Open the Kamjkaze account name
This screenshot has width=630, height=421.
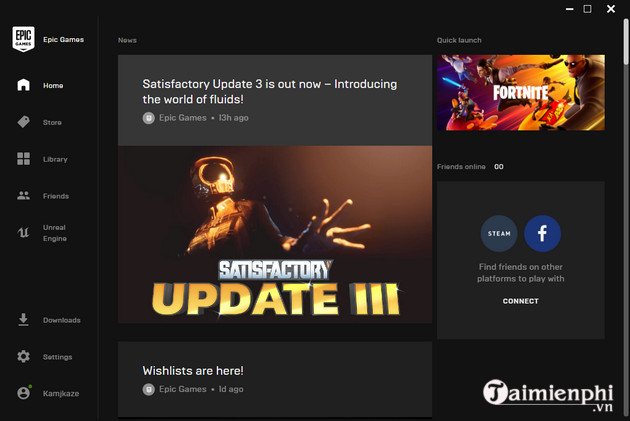61,394
